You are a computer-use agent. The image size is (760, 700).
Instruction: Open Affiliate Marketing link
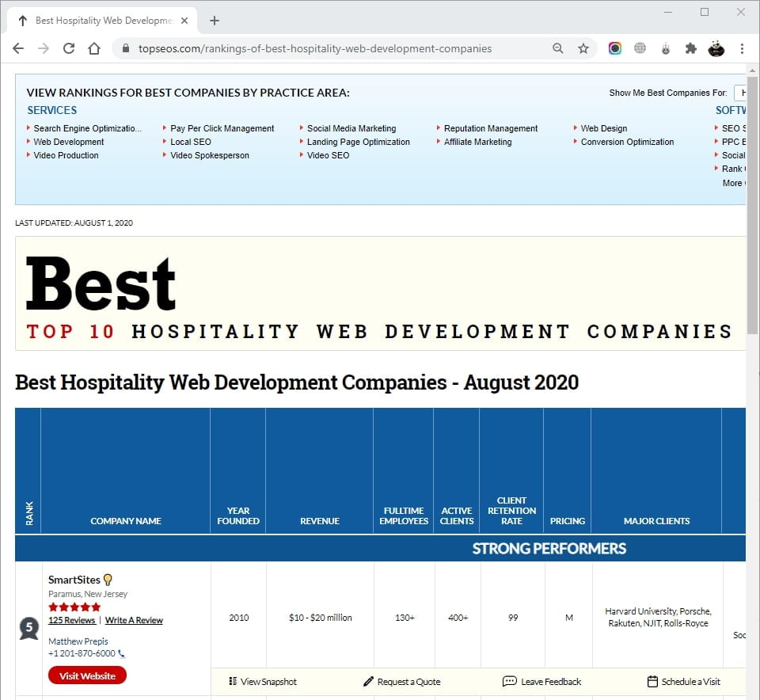(477, 142)
